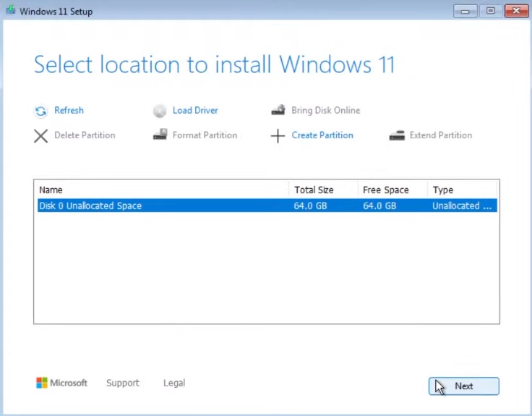Click the Format Partition drive icon
532x416 pixels.
(160, 135)
